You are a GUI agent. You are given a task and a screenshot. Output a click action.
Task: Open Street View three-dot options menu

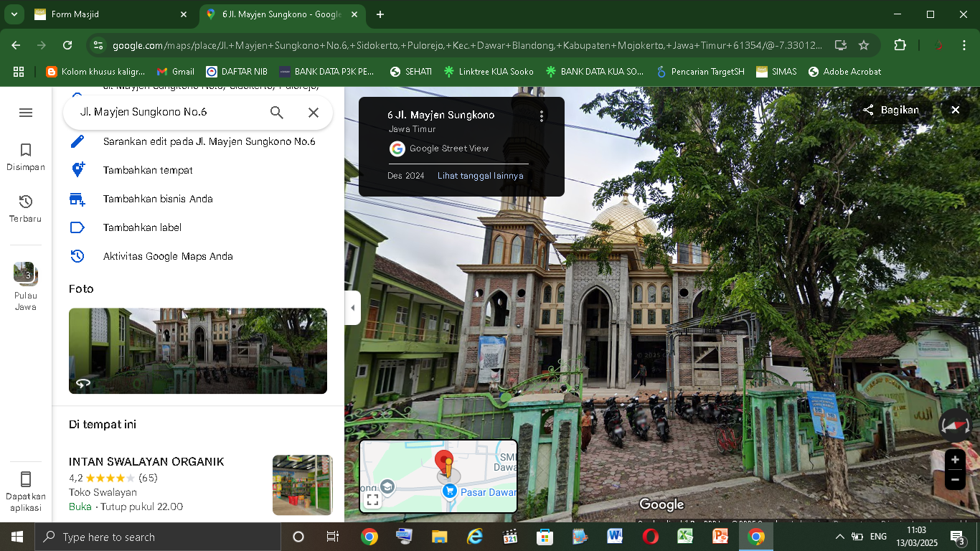542,116
